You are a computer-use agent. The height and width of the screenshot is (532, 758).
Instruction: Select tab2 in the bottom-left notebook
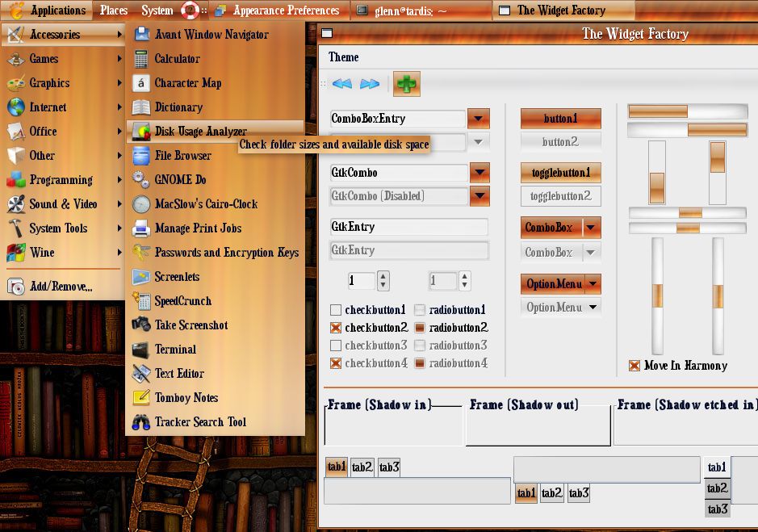(x=362, y=467)
